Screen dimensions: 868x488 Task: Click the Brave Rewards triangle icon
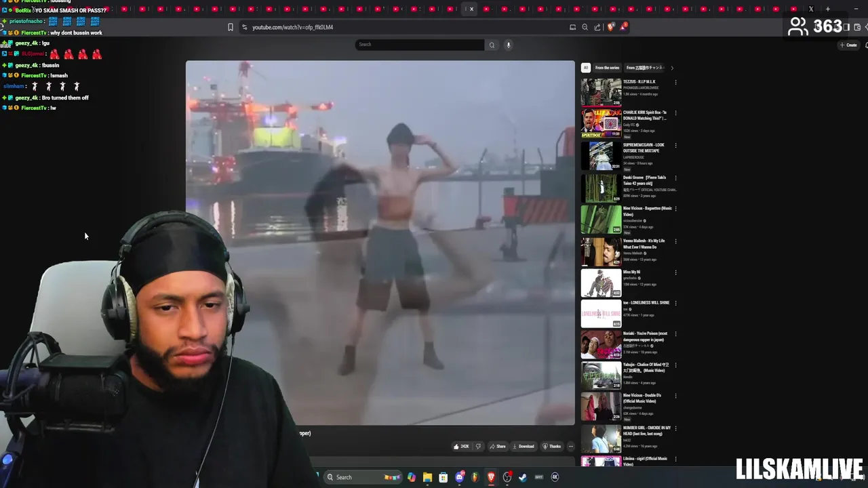click(623, 27)
